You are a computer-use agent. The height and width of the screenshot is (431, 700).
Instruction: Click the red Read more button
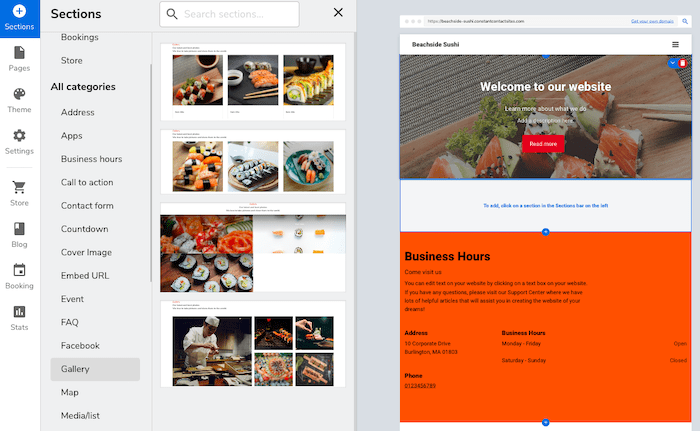point(543,144)
